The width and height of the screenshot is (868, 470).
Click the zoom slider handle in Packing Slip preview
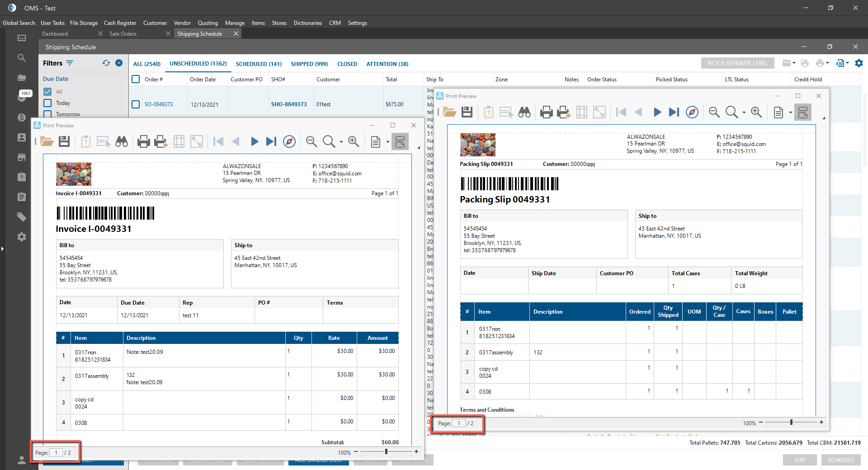tap(791, 422)
